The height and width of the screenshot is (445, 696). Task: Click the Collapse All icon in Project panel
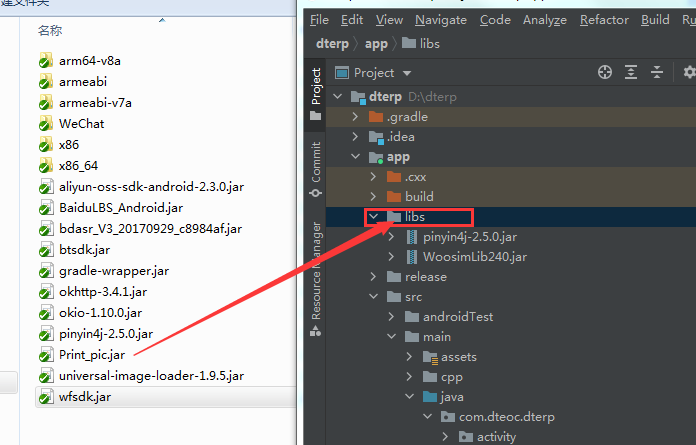point(658,72)
